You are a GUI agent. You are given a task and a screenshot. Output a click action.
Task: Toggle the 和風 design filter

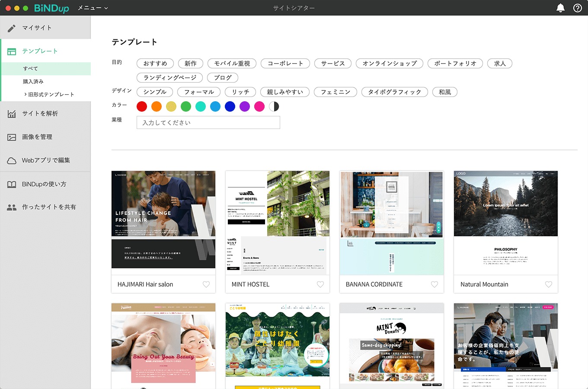(445, 92)
